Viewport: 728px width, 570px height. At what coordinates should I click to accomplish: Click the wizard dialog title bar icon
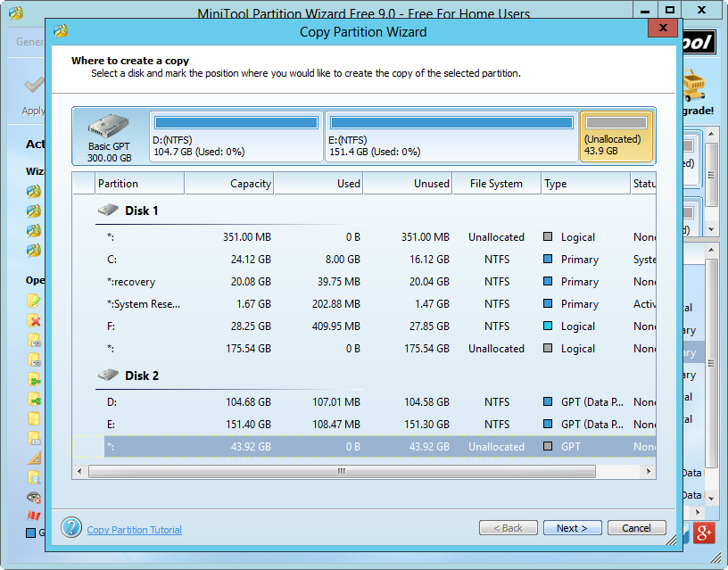tap(61, 30)
